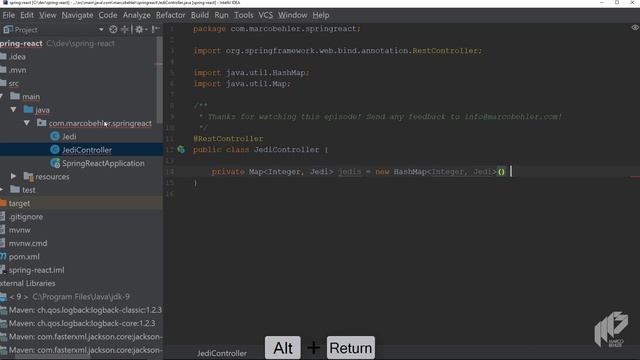Select the JediController file in tree
The width and height of the screenshot is (640, 360).
click(87, 150)
